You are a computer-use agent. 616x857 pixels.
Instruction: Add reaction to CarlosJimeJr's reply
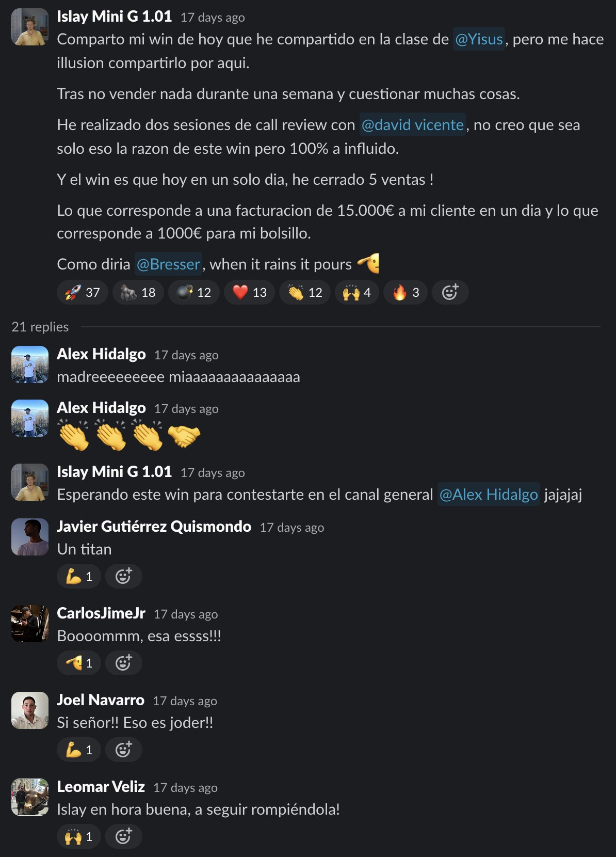124,663
